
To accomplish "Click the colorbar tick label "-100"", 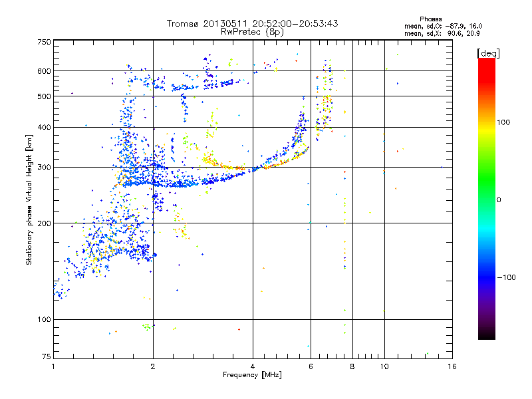I will [x=506, y=277].
